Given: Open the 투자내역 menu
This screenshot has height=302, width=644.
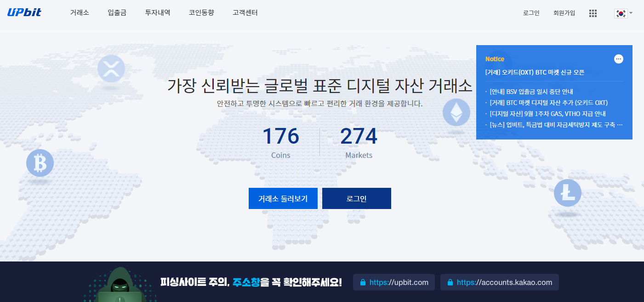Looking at the screenshot, I should (x=158, y=13).
